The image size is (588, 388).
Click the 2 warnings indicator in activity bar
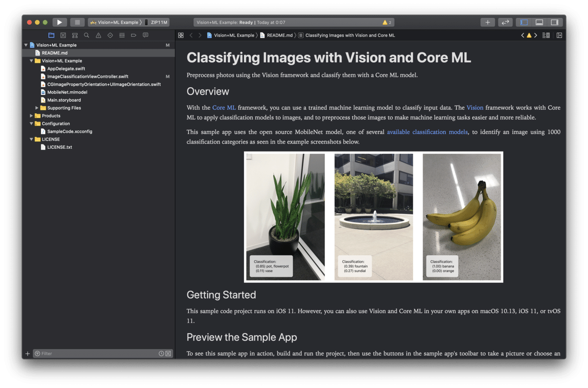tap(387, 23)
